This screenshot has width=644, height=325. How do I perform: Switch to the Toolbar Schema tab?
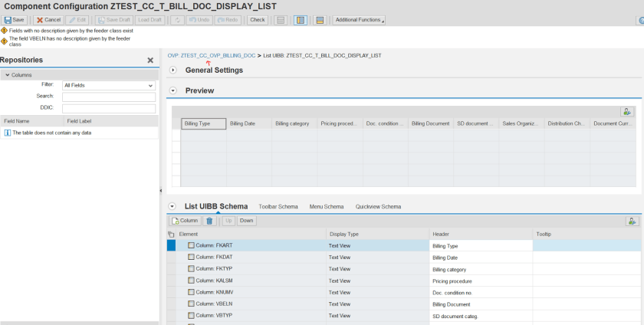(x=278, y=207)
